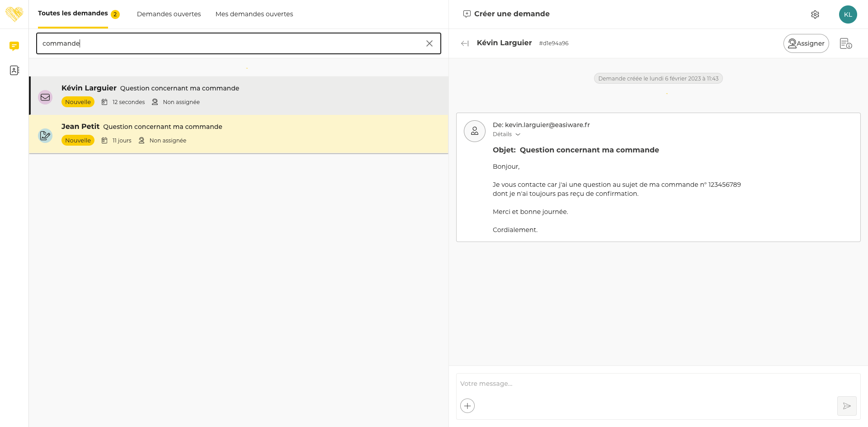This screenshot has width=868, height=427.
Task: Switch to Demandes ouvertes tab
Action: 169,14
